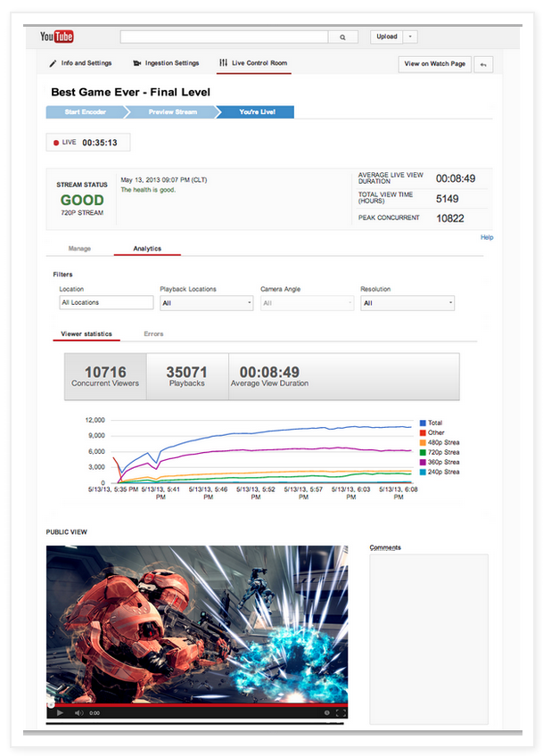Click the YouTube logo
The height and width of the screenshot is (756, 543).
pyautogui.click(x=56, y=37)
